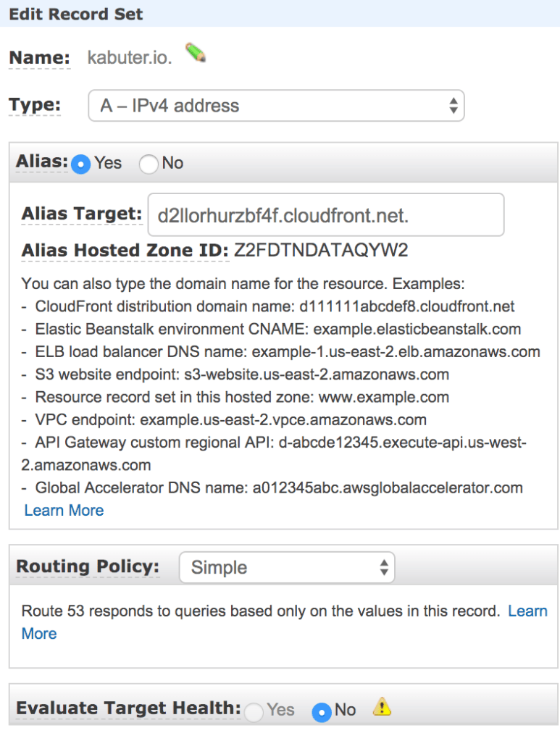The image size is (560, 741).
Task: Click the Alias Target label
Action: (x=81, y=214)
